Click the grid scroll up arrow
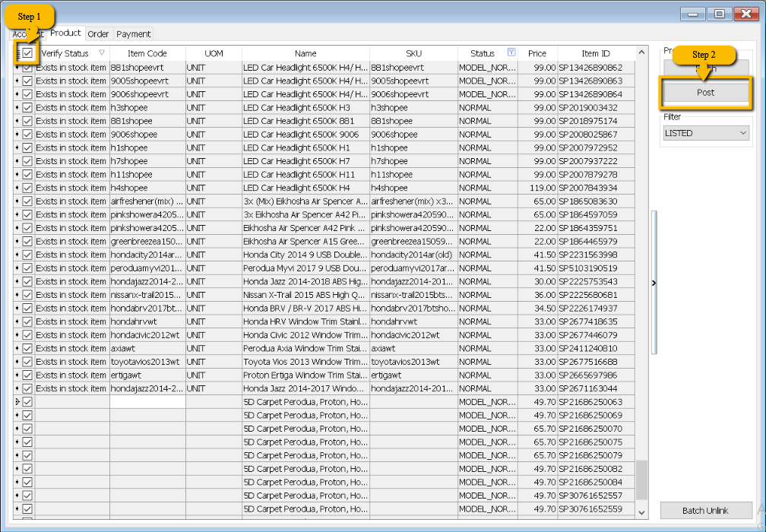This screenshot has width=766, height=532. 641,52
